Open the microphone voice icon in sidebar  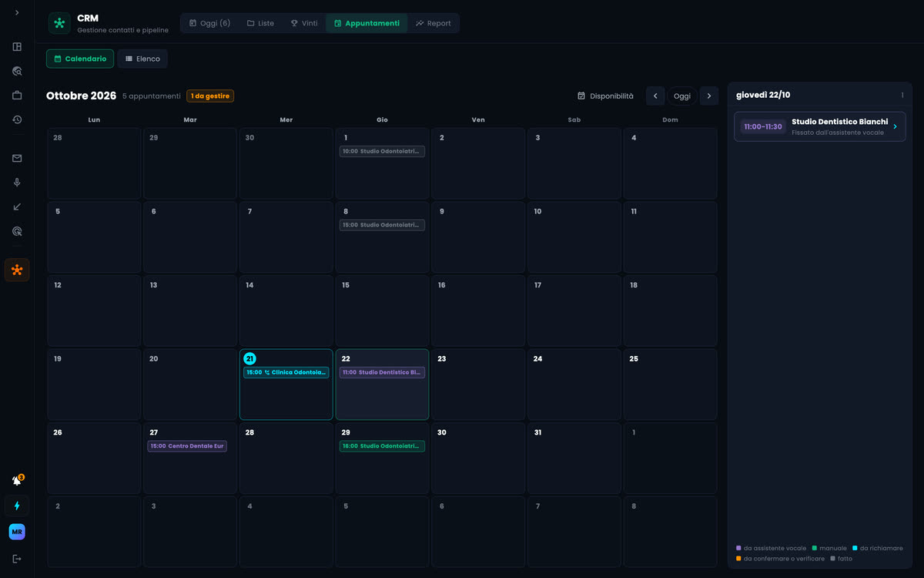coord(17,183)
